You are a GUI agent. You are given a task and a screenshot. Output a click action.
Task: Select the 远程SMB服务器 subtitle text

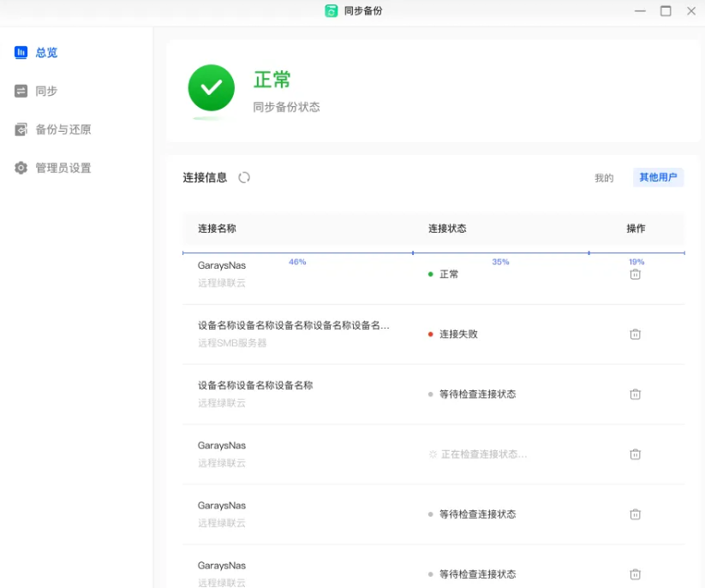pos(232,343)
